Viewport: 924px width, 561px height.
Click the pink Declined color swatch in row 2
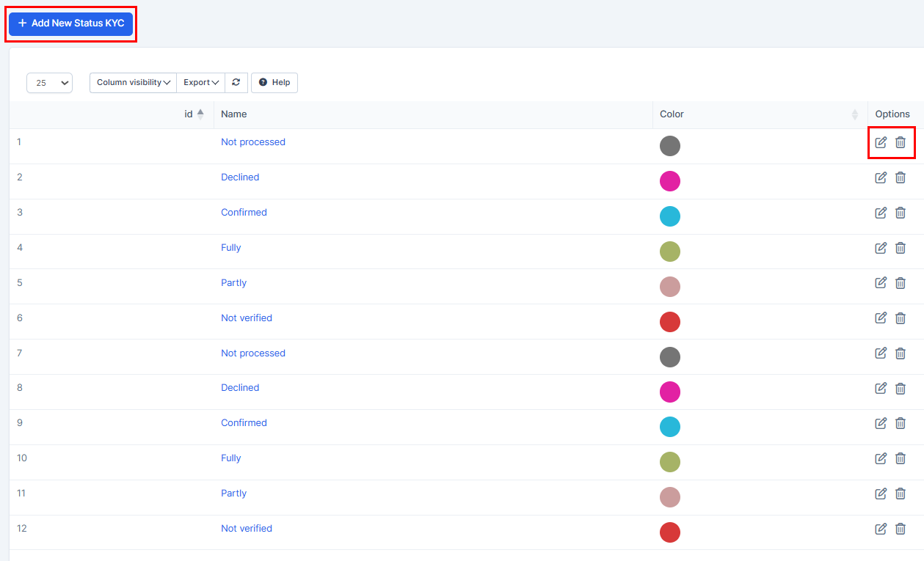(x=670, y=181)
